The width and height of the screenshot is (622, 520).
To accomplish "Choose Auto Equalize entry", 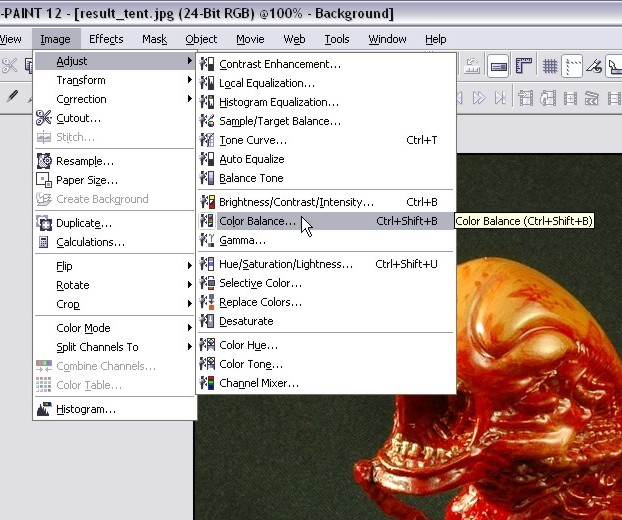I will (x=326, y=159).
